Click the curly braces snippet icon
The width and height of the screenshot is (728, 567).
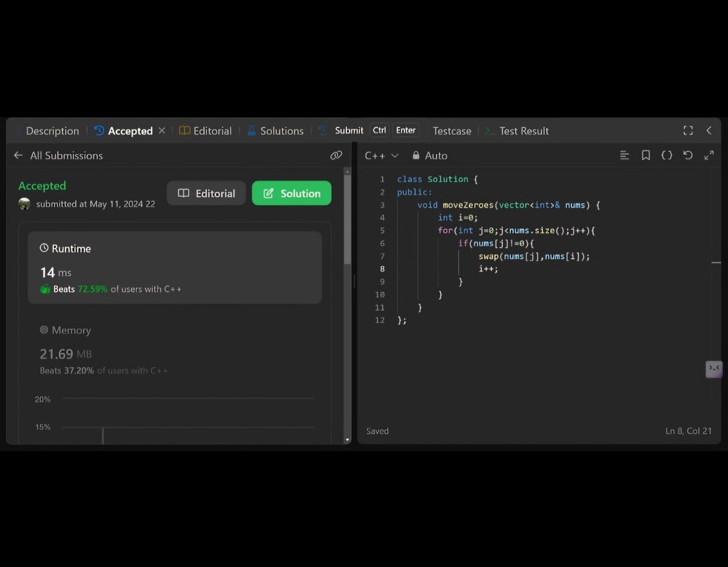click(667, 155)
